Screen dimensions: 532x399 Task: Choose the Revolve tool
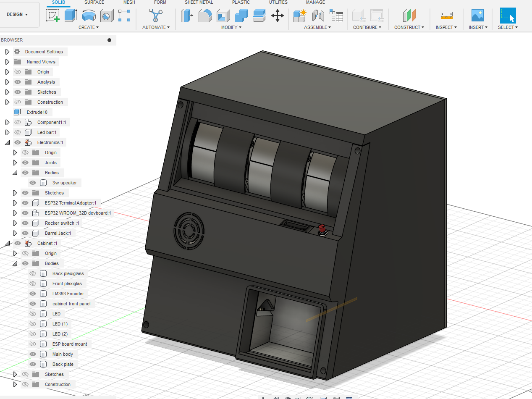89,16
